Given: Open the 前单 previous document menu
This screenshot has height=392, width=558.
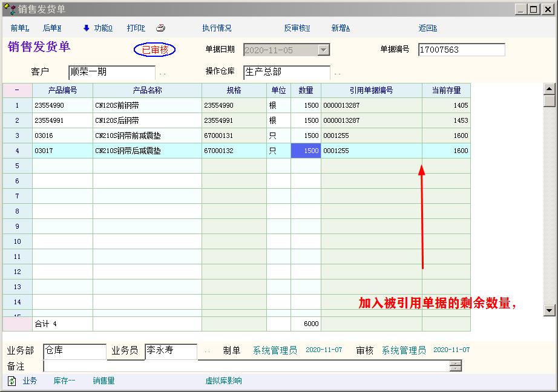Looking at the screenshot, I should [19, 28].
